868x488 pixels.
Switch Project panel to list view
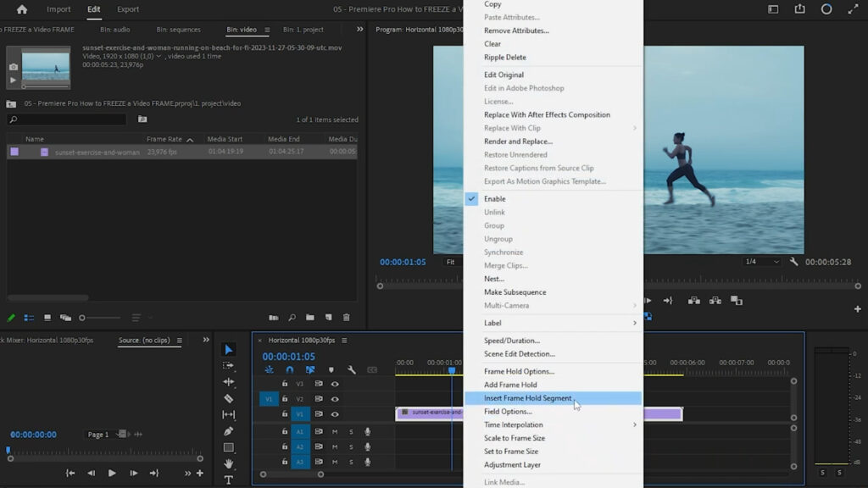29,318
